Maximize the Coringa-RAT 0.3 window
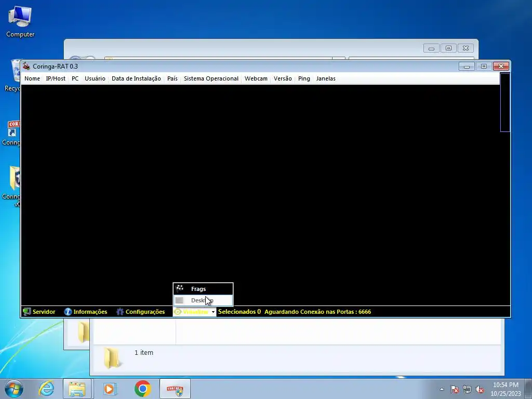Image resolution: width=532 pixels, height=399 pixels. (484, 66)
